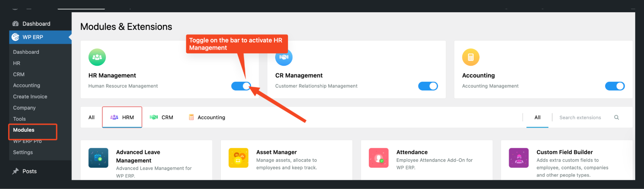
Task: Click the search magnifier icon
Action: [616, 118]
